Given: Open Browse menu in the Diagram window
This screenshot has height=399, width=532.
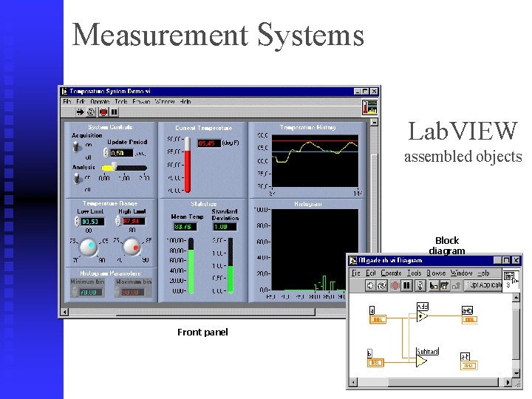Looking at the screenshot, I should pos(436,273).
